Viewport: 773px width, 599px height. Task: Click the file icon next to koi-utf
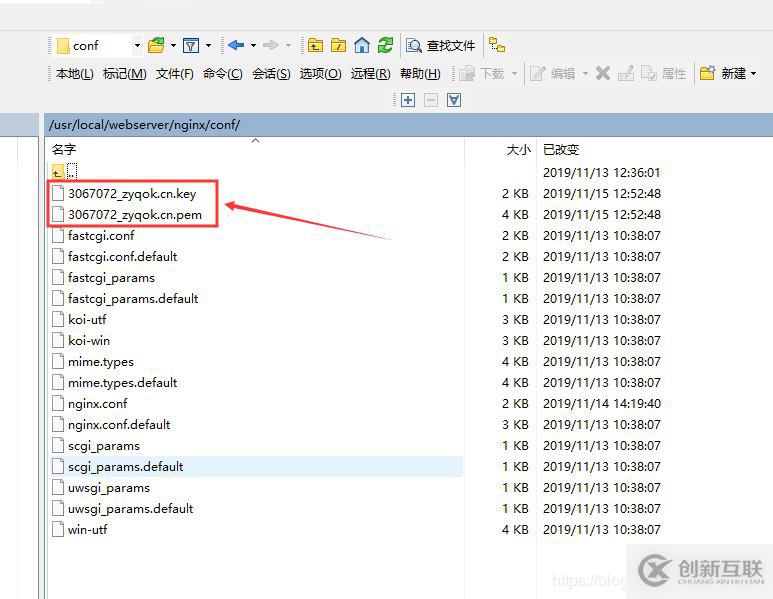pos(58,319)
